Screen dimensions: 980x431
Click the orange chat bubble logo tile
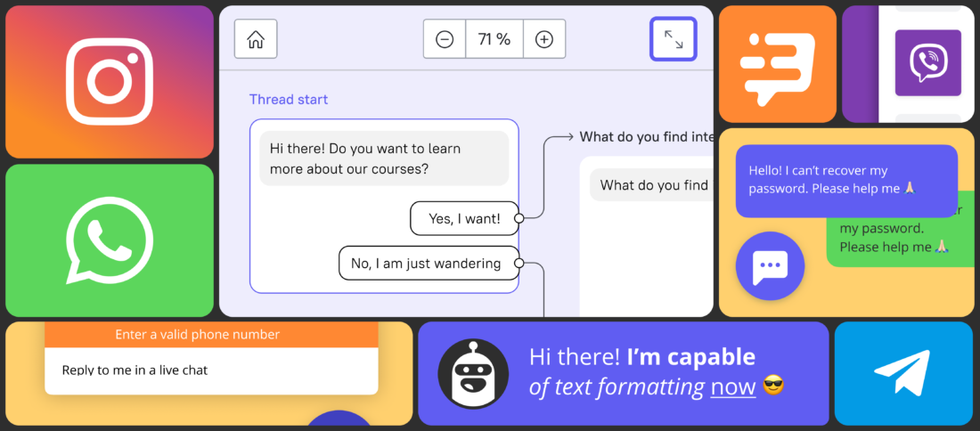click(778, 64)
